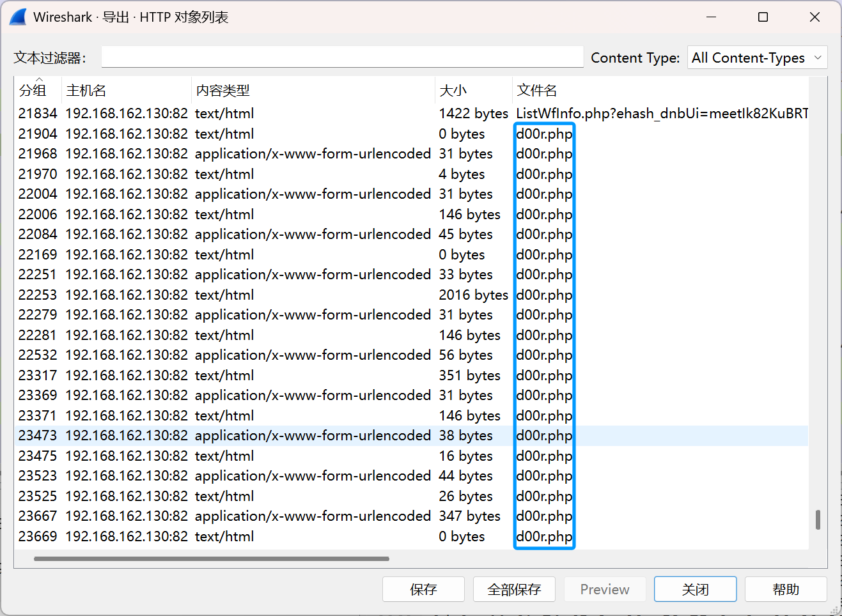Click the 关闭 button
This screenshot has width=842, height=616.
pos(695,589)
